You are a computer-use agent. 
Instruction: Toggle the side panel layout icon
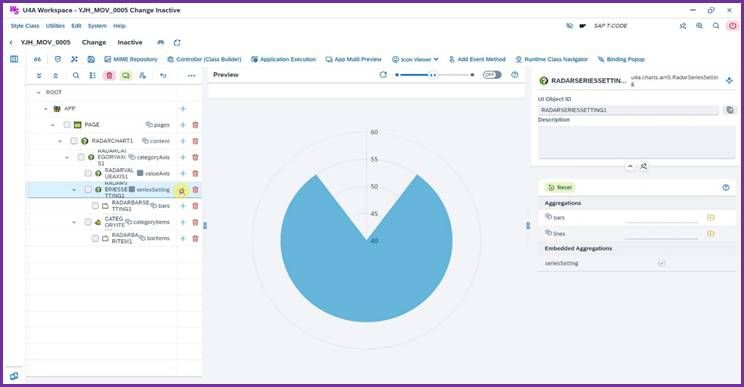coord(14,59)
